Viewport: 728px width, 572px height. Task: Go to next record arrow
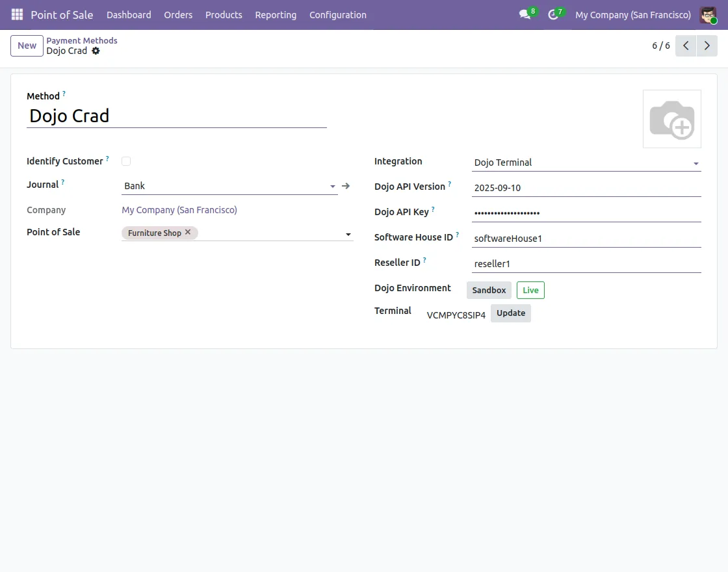[x=707, y=45]
